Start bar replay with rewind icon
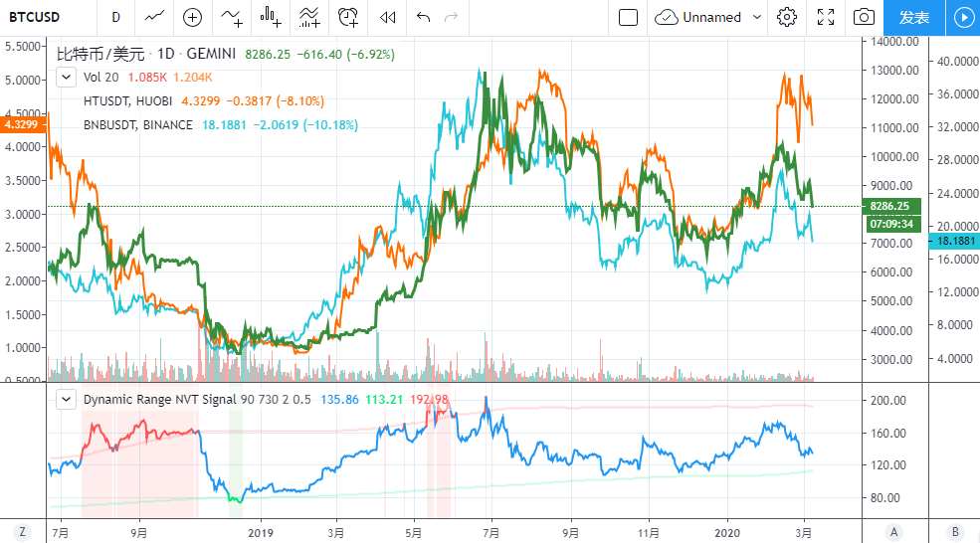 pyautogui.click(x=387, y=18)
